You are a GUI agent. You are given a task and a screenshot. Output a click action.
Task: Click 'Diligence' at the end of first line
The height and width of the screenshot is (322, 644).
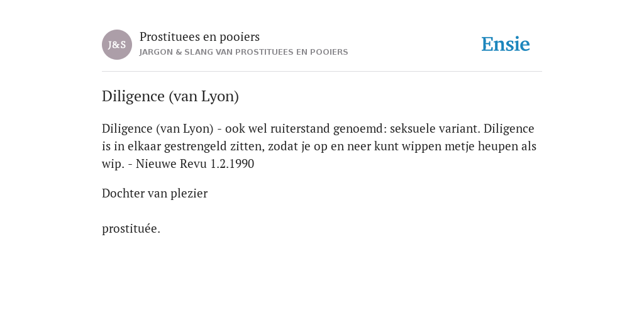tap(509, 128)
